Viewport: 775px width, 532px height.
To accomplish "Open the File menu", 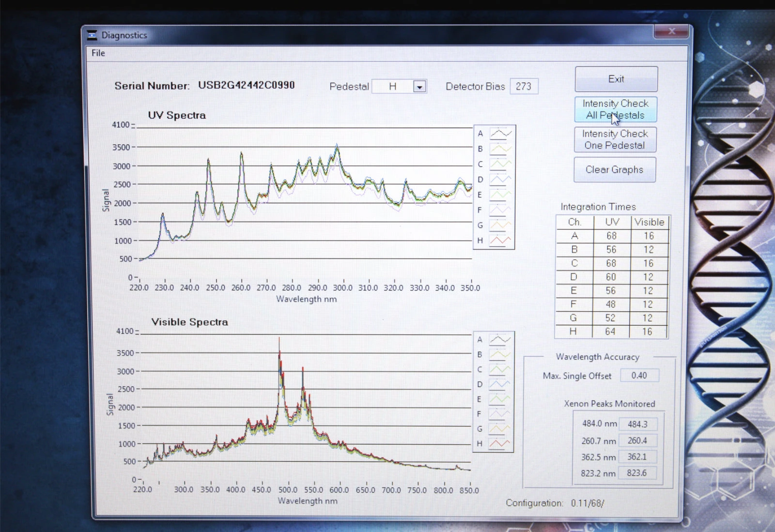I will 98,53.
